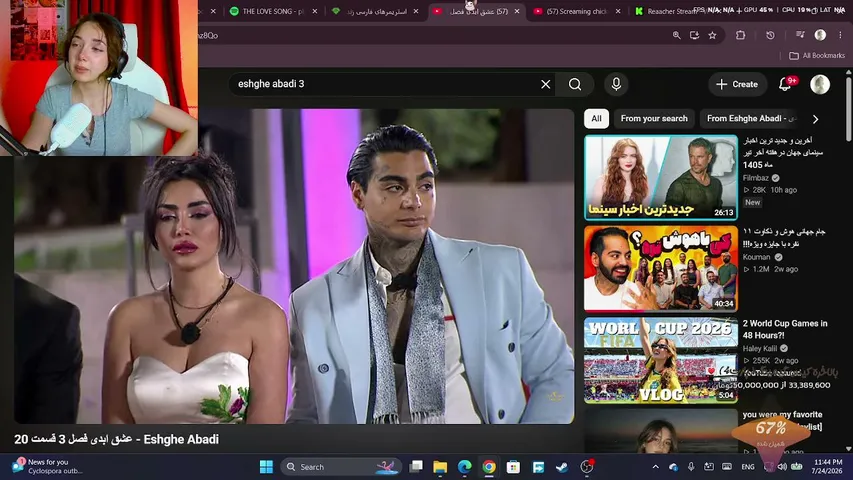853x480 pixels.
Task: Close the 'THE LOVE SONG' tab
Action: (314, 11)
